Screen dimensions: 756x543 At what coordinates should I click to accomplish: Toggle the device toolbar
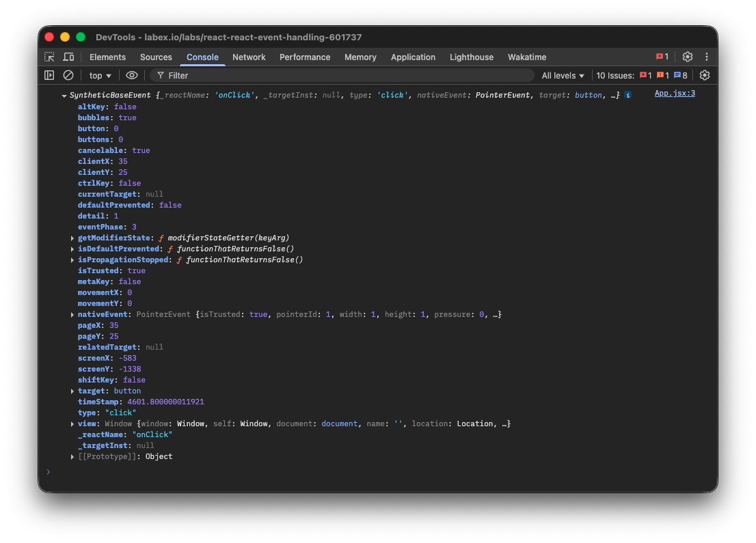point(67,57)
